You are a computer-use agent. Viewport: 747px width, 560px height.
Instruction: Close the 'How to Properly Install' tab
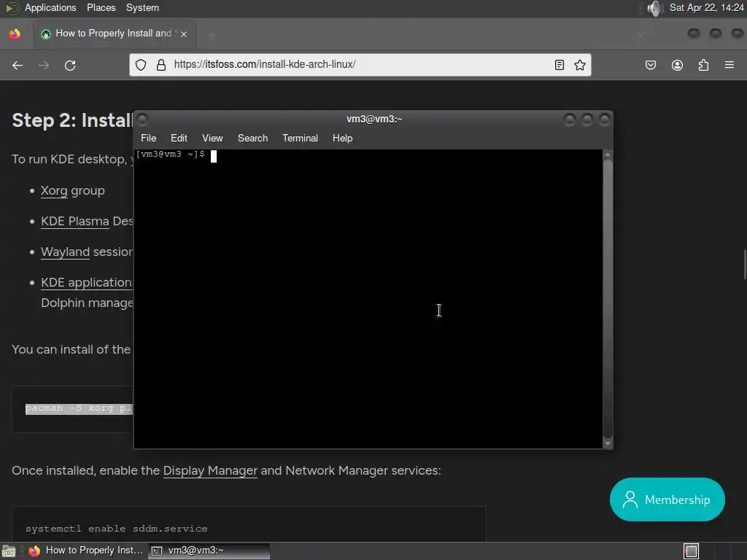click(x=184, y=34)
